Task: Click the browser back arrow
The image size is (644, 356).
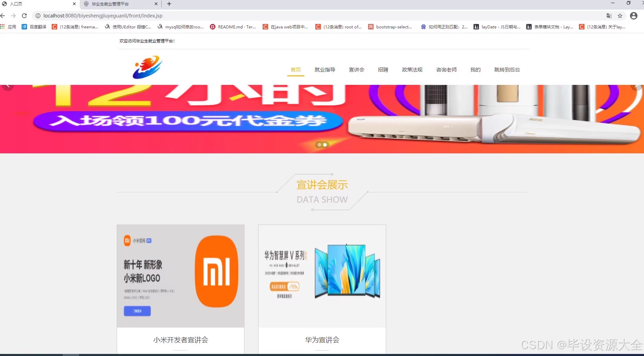Action: [3, 16]
